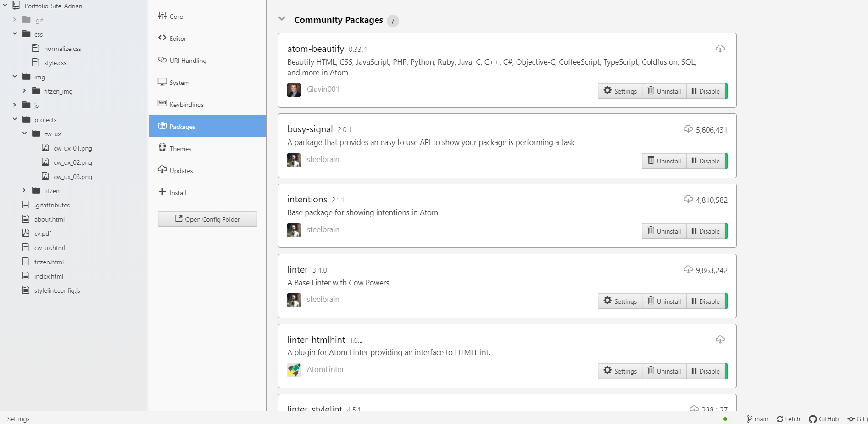Disable the atom-beautify package

[x=706, y=91]
